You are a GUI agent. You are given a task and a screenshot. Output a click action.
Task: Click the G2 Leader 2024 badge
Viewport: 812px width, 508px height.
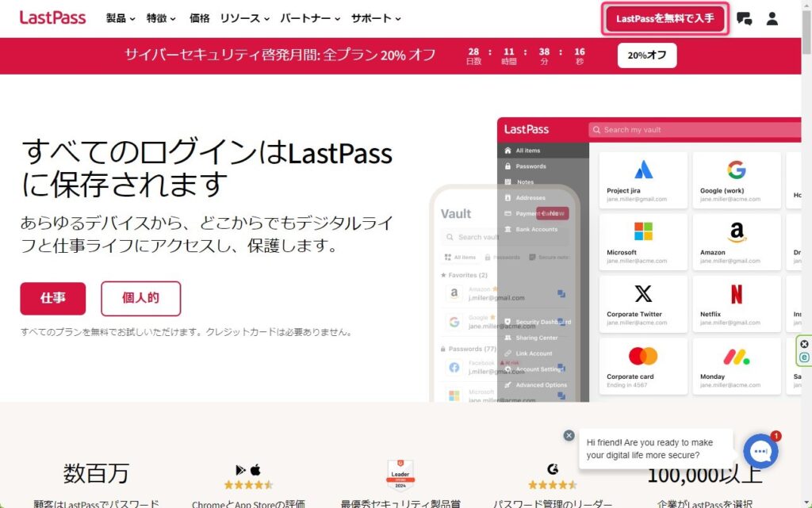[400, 474]
